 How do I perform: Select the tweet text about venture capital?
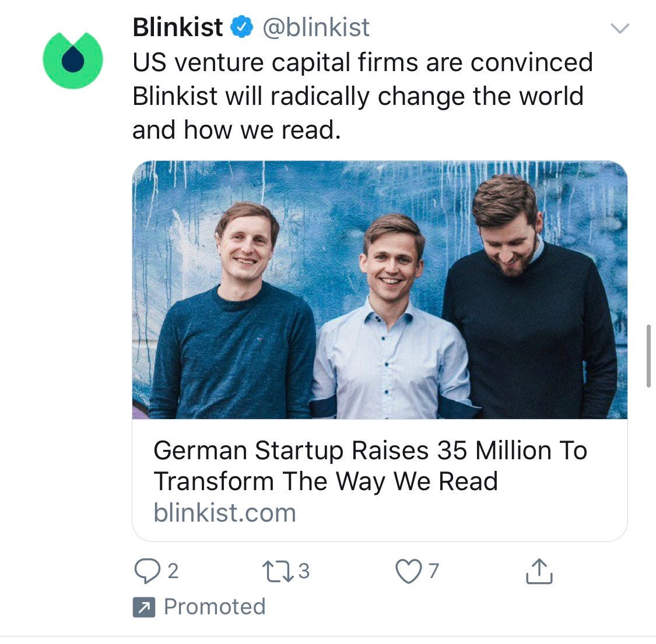pos(362,96)
